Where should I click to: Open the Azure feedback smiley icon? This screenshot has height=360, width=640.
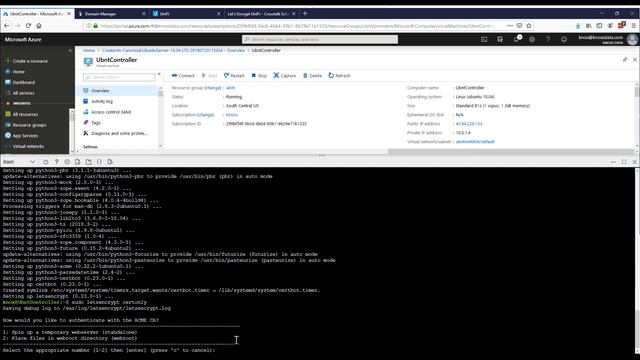pos(564,39)
